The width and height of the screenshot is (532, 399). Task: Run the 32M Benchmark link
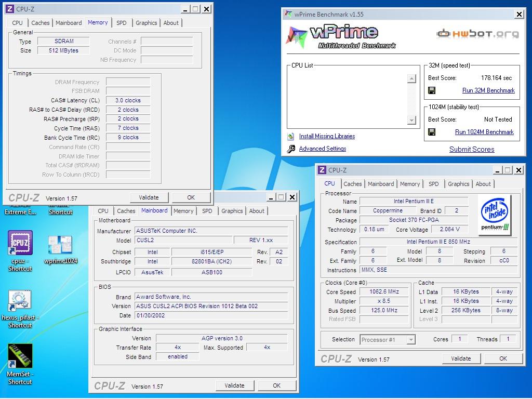488,90
